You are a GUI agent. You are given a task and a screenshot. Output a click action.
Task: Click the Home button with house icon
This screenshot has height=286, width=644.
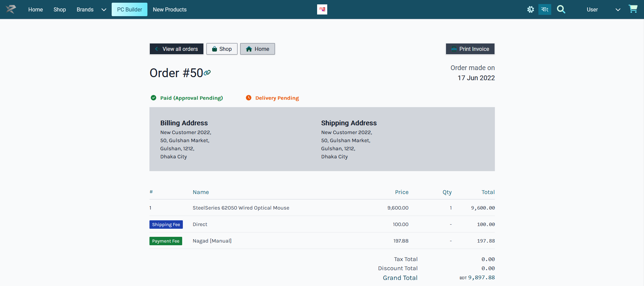(257, 49)
